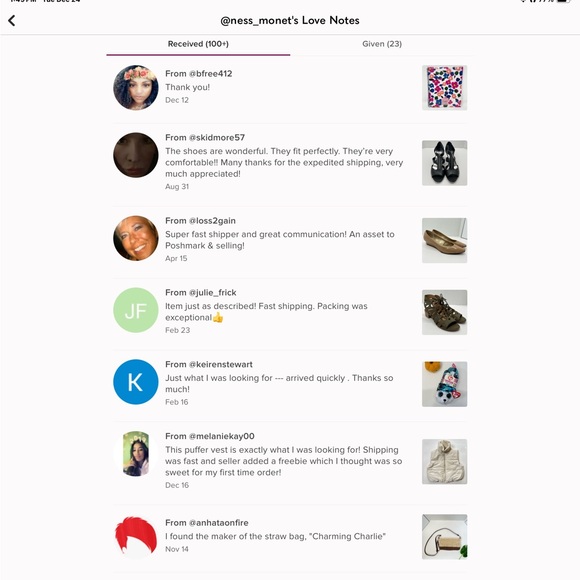Tap the blue K avatar for @keirenstewart

[x=136, y=382]
